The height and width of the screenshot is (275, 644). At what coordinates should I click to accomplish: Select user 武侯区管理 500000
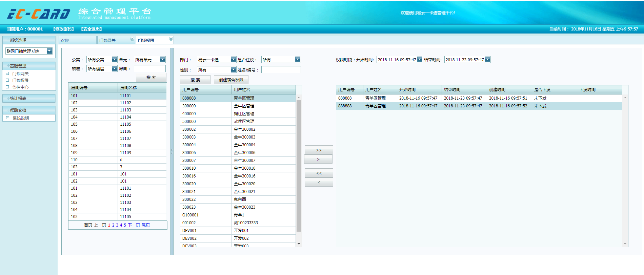(x=238, y=121)
